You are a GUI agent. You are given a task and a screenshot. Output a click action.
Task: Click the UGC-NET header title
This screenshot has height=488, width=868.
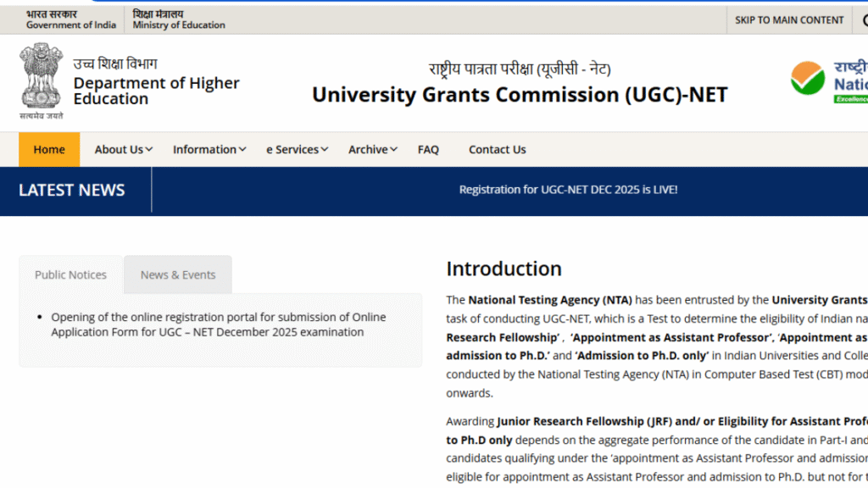[520, 95]
